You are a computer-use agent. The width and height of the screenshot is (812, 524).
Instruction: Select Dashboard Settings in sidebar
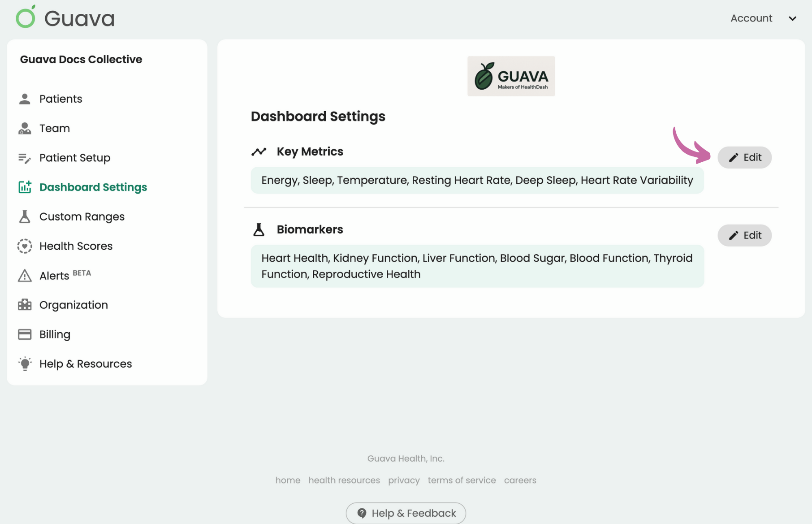pos(93,187)
